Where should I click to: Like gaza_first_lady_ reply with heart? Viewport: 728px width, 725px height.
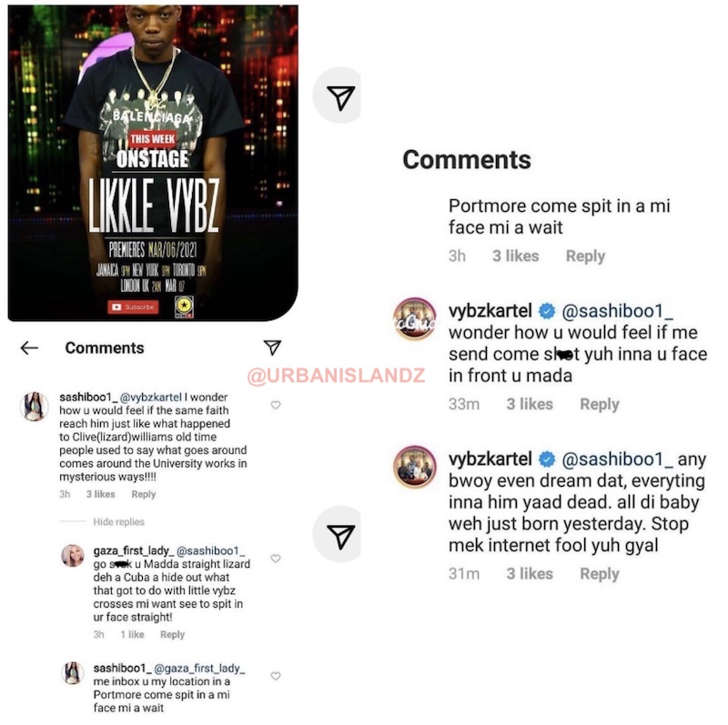pos(276,559)
